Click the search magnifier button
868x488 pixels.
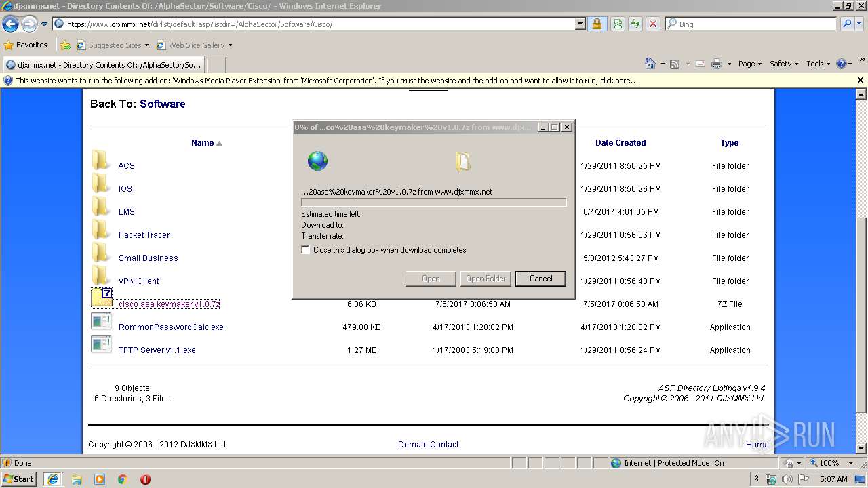[x=846, y=24]
